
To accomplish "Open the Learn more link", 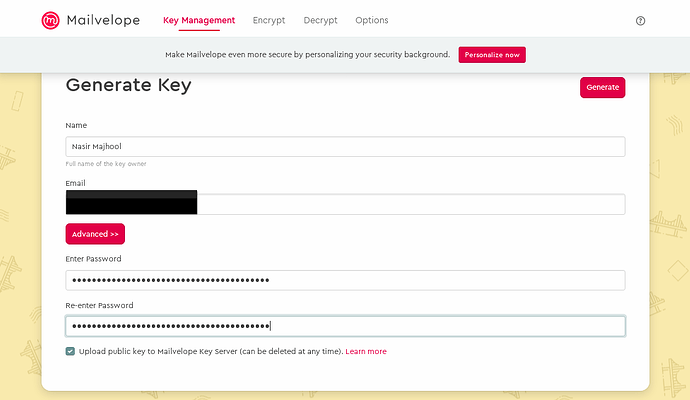I will tap(366, 351).
